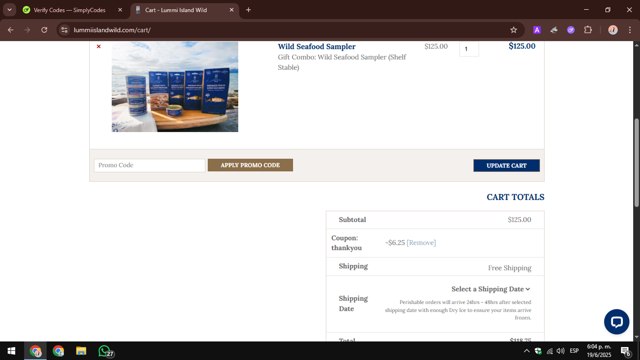Open a new browser tab
Viewport: 640px width, 360px height.
248,10
